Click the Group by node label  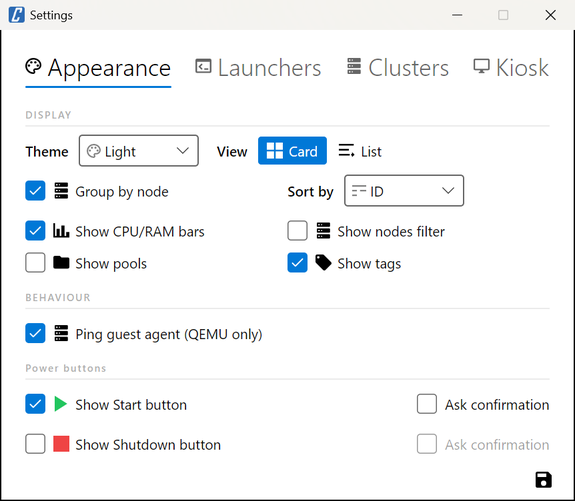(122, 192)
